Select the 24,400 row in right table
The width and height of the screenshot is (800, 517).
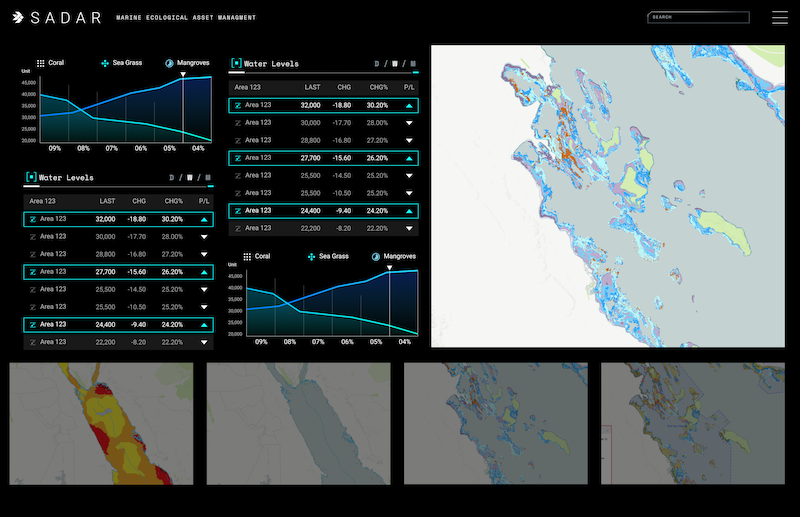coord(324,211)
